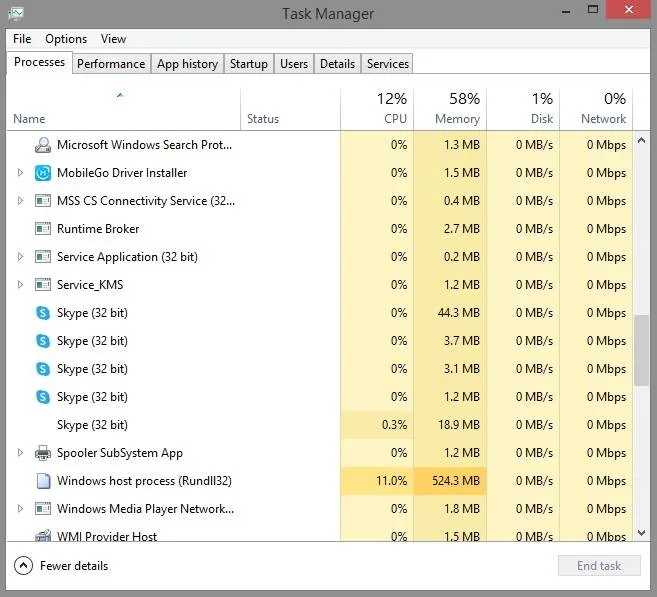Sort by the Status column header
This screenshot has height=597, width=657.
(291, 109)
